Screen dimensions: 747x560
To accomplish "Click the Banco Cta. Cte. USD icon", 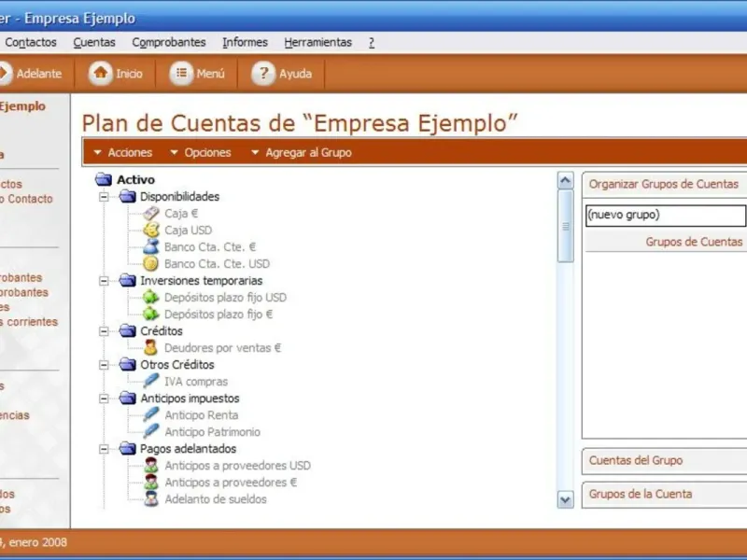I will coord(151,264).
